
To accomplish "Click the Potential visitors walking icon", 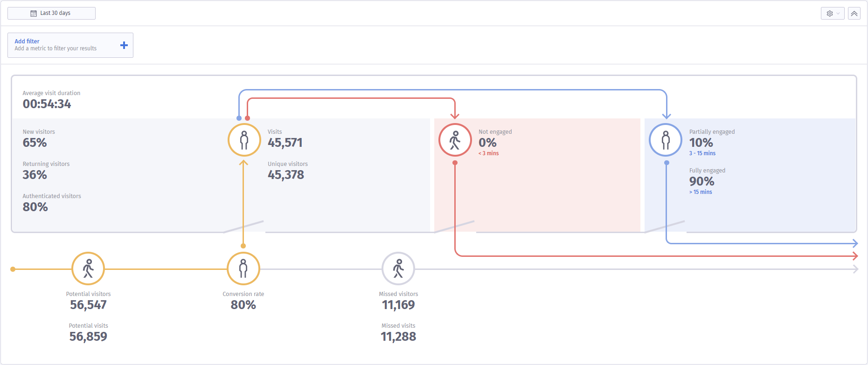I will tap(88, 269).
